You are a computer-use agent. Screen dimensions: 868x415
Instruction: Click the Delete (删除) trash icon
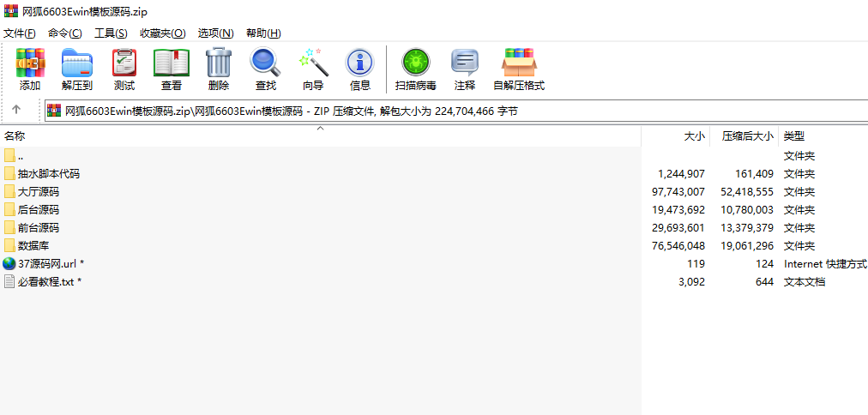(219, 63)
